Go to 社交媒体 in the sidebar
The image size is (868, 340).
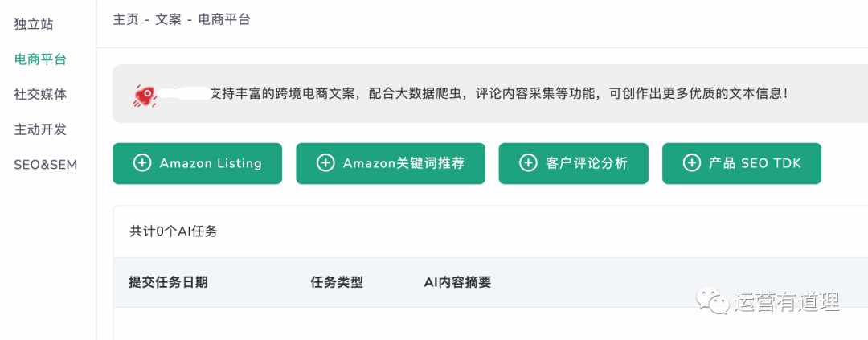40,94
